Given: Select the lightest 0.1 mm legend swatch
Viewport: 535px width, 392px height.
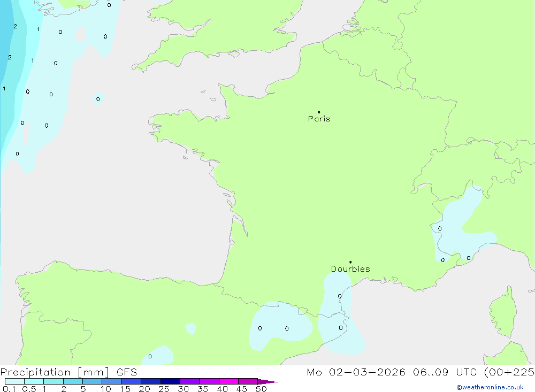Looking at the screenshot, I should (x=14, y=381).
